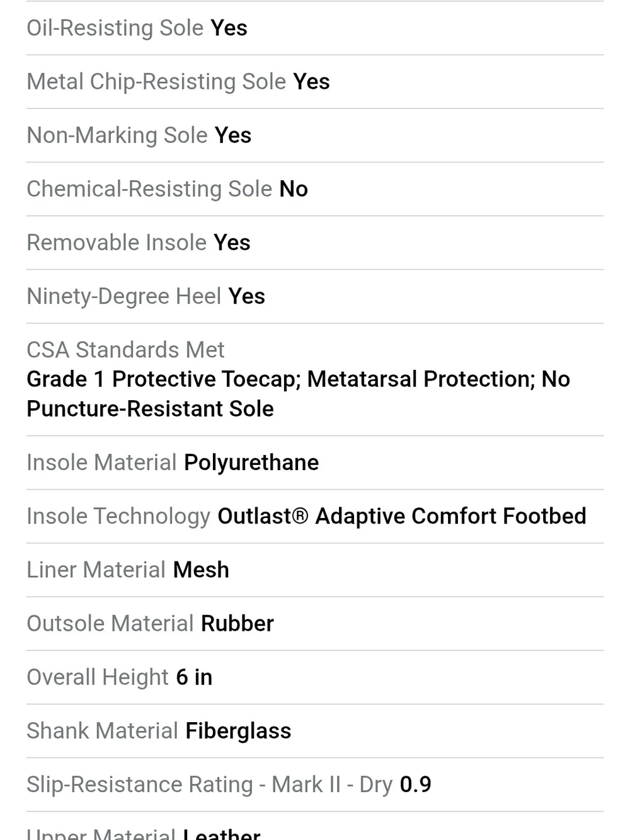Tap the 0.9 slip-resistance value

416,785
